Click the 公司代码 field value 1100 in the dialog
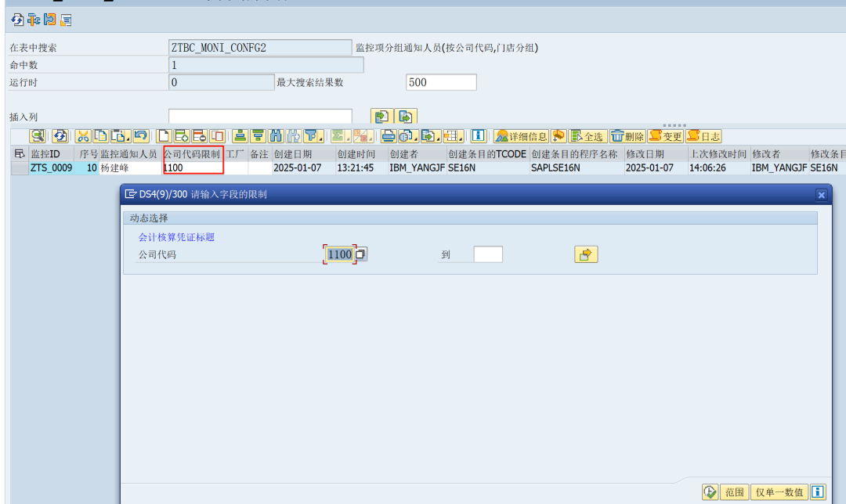The width and height of the screenshot is (846, 504). point(339,254)
